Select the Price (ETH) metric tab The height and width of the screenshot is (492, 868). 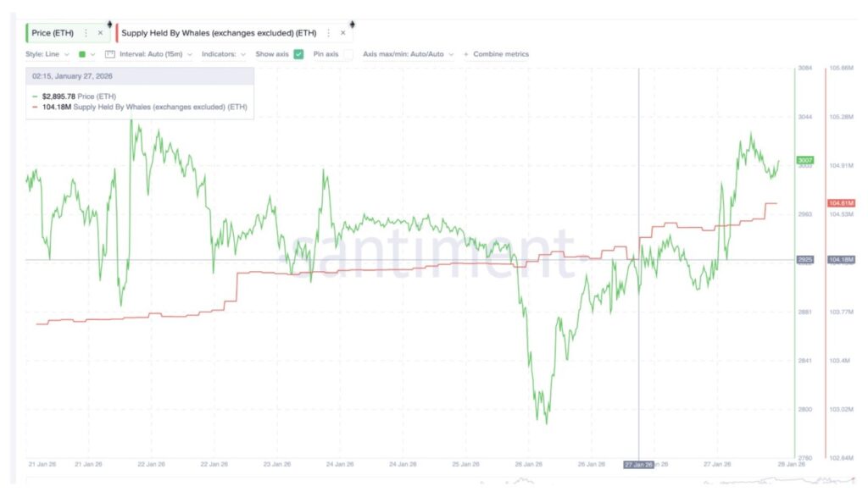click(x=54, y=33)
